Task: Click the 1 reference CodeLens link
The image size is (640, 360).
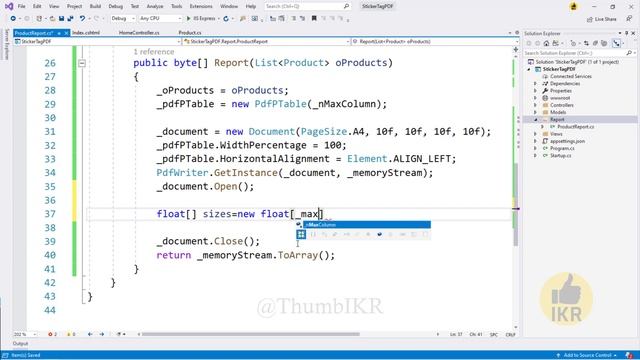Action: 153,52
